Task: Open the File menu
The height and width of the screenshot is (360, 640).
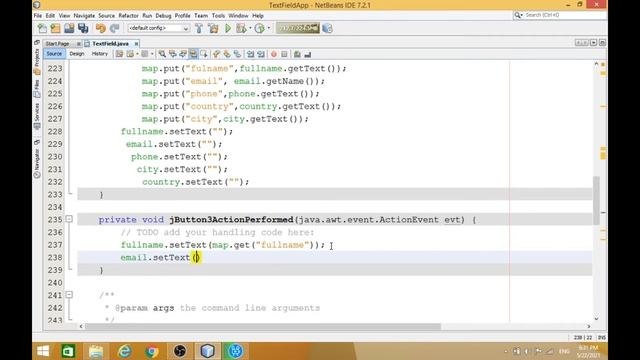Action: (38, 16)
